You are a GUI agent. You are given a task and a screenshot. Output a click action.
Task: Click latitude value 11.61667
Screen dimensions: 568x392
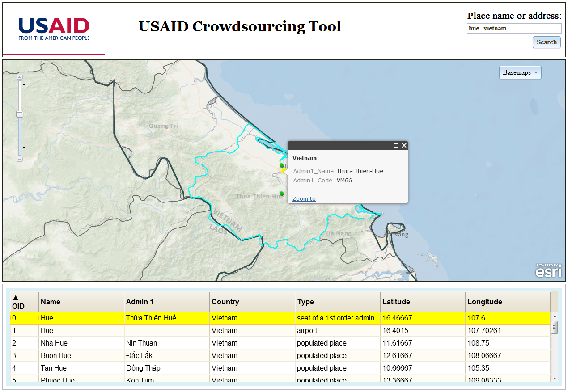point(423,343)
